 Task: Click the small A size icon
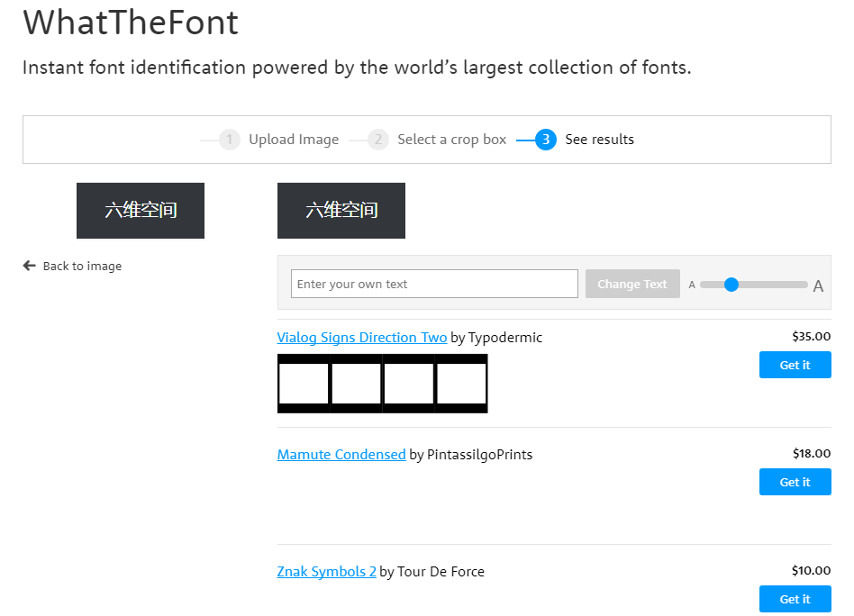pyautogui.click(x=692, y=285)
